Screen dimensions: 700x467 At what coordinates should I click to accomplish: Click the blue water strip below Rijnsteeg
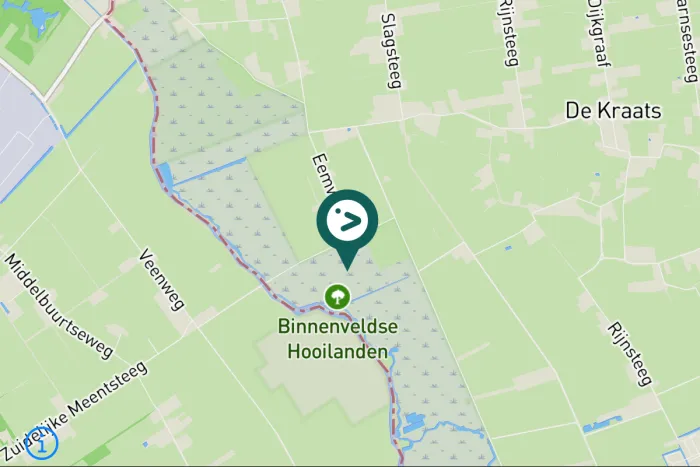601,425
